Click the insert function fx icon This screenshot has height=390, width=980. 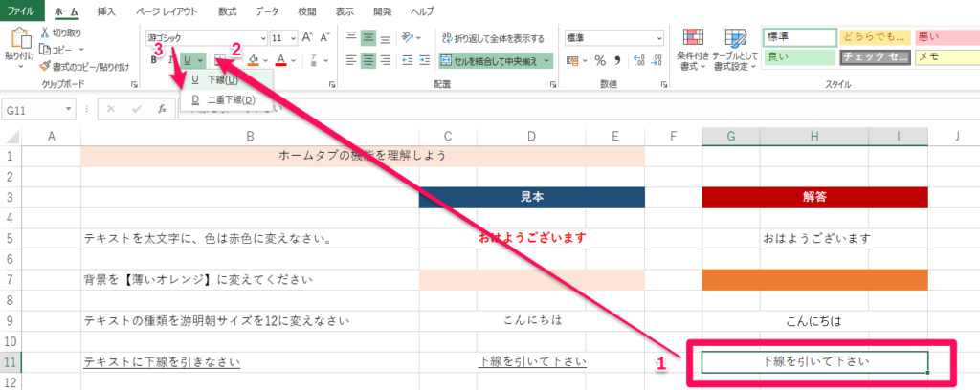click(x=162, y=109)
